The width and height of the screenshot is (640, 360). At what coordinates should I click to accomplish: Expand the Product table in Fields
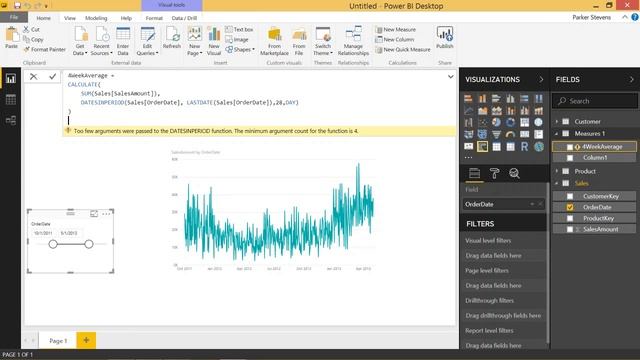556,171
